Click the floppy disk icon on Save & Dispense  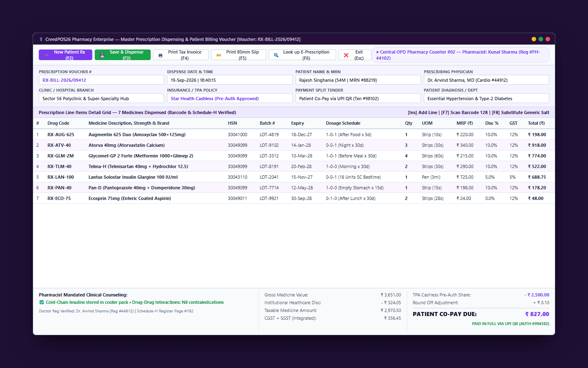point(102,55)
